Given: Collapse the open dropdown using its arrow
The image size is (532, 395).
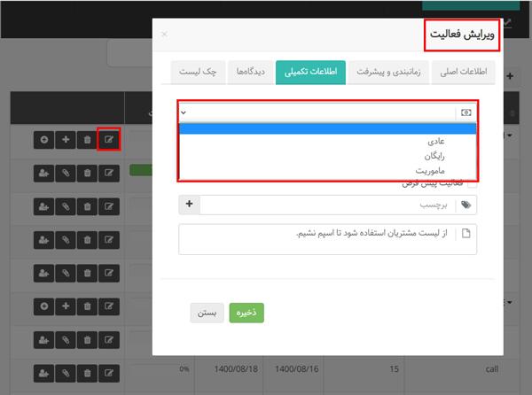Looking at the screenshot, I should (x=184, y=113).
